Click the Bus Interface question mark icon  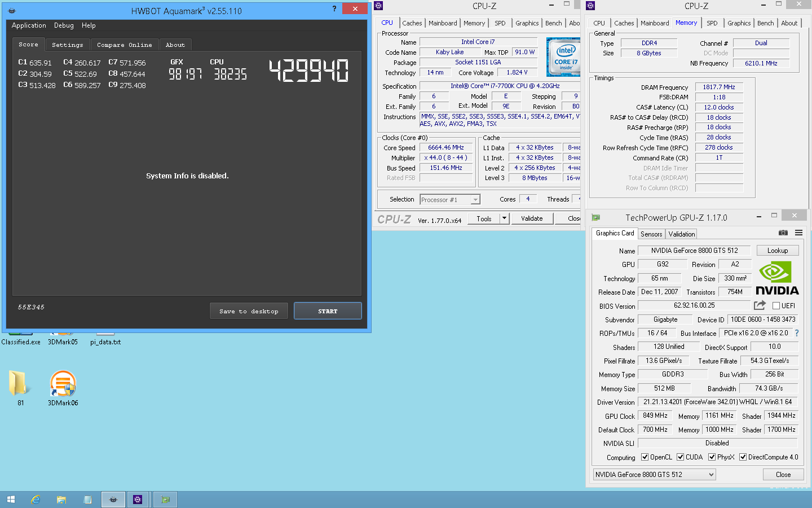tap(797, 333)
